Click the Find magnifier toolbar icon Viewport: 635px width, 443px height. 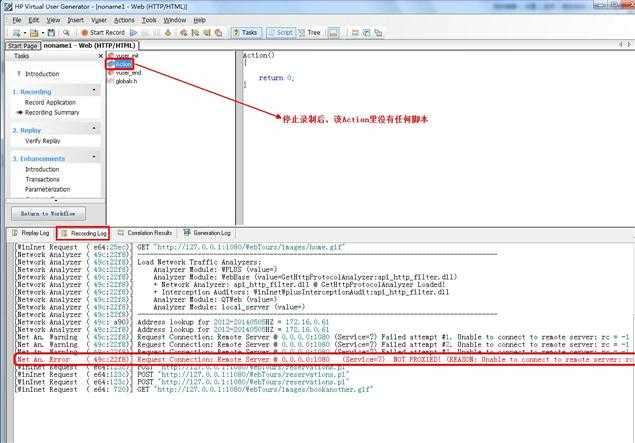click(66, 33)
